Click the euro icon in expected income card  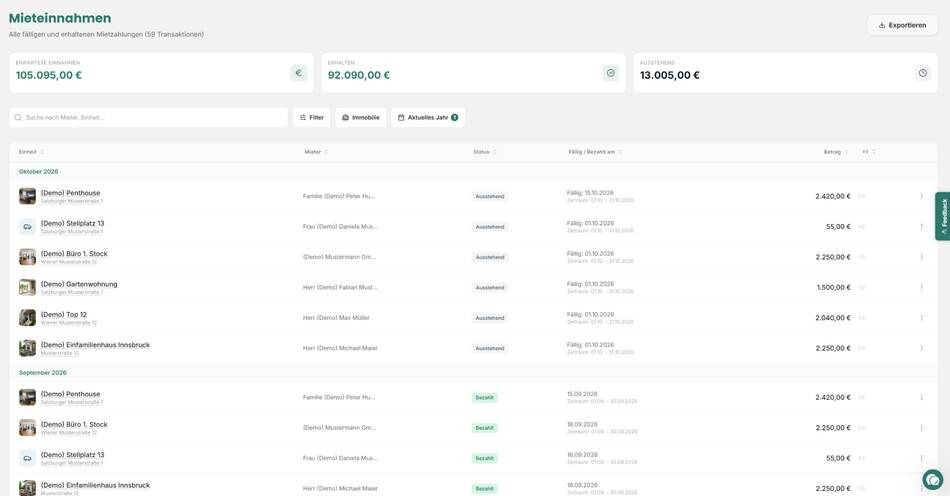point(299,73)
